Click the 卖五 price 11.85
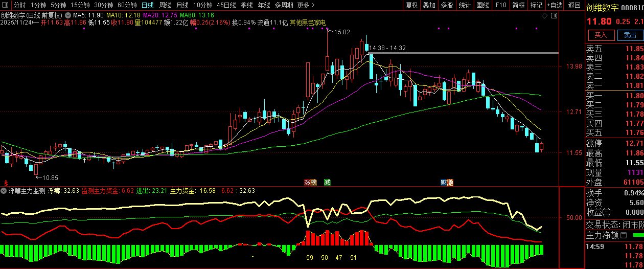 [x=634, y=49]
